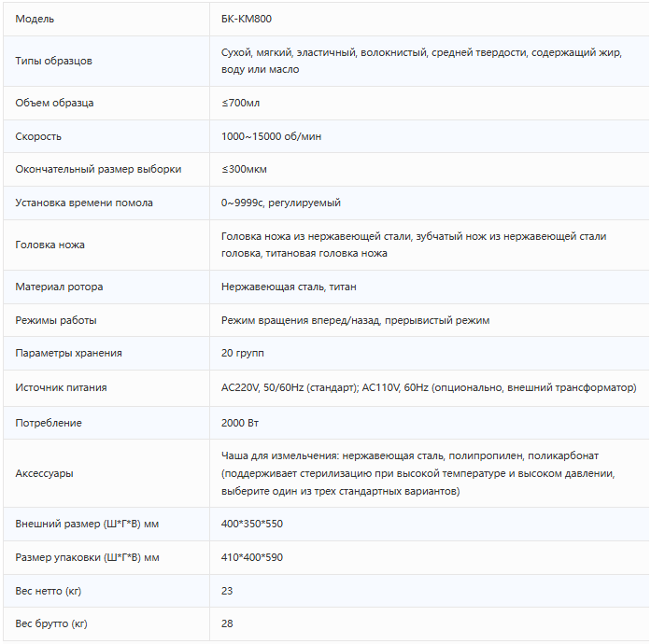Viewport: 651px width, 644px height.
Task: Select the Источник питания row label
Action: 61,387
